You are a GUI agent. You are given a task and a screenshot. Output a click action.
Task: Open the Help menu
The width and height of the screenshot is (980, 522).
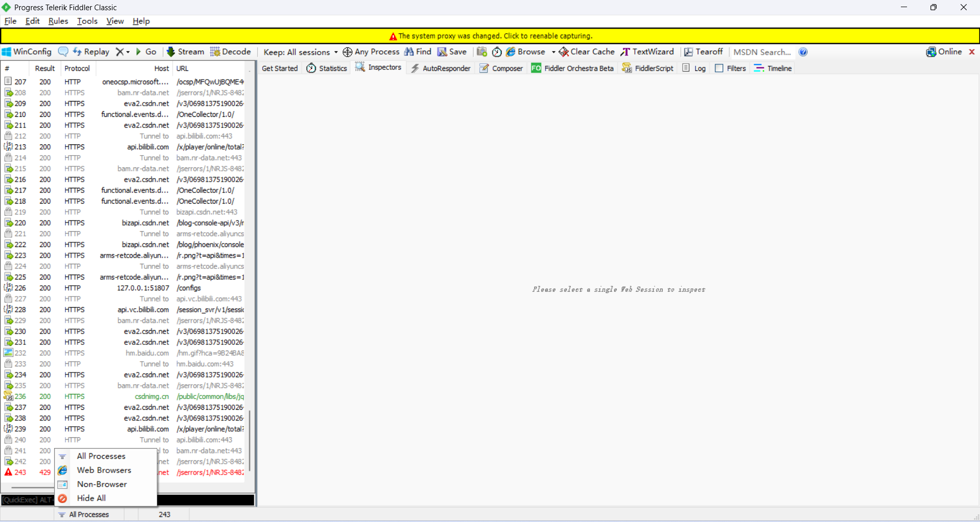click(x=141, y=21)
